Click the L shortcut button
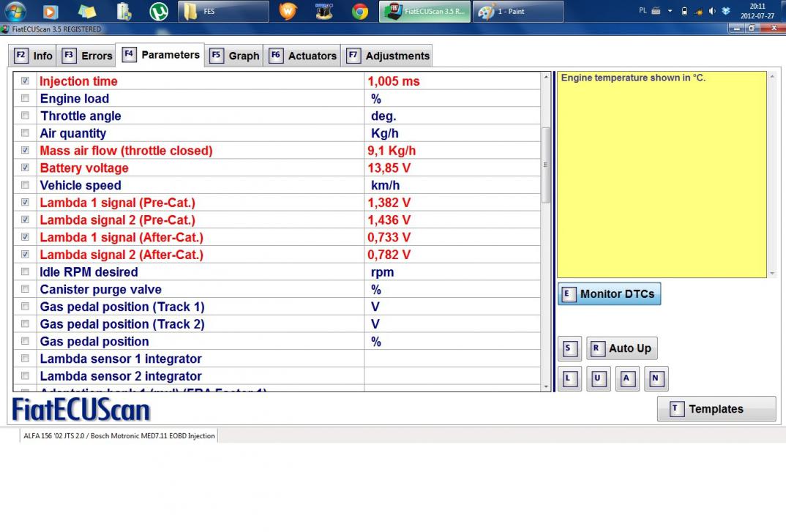 pos(569,378)
